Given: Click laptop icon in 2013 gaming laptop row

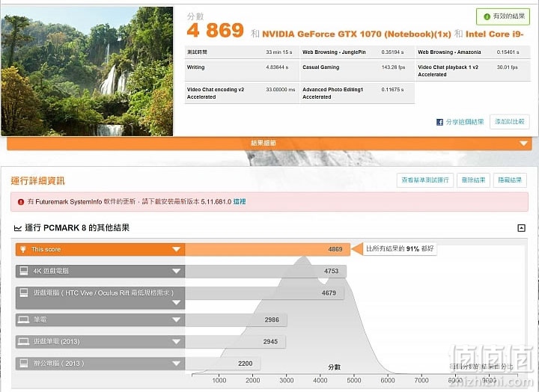Looking at the screenshot, I should [x=23, y=341].
